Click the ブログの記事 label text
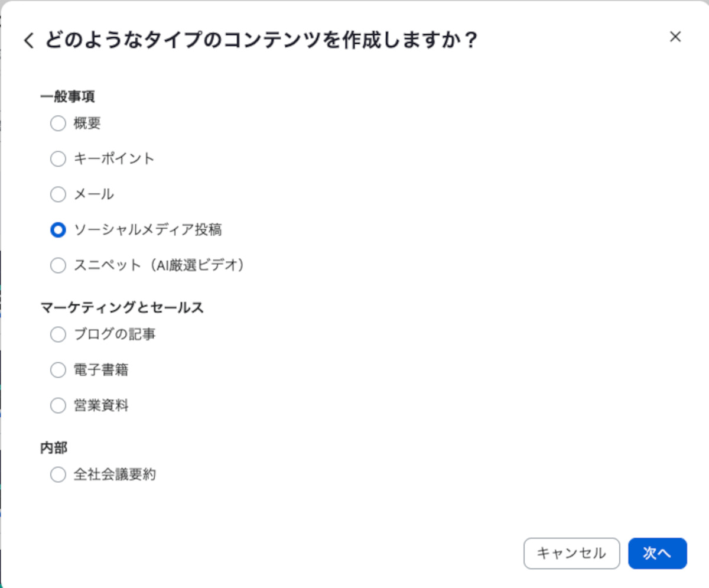 pos(115,334)
